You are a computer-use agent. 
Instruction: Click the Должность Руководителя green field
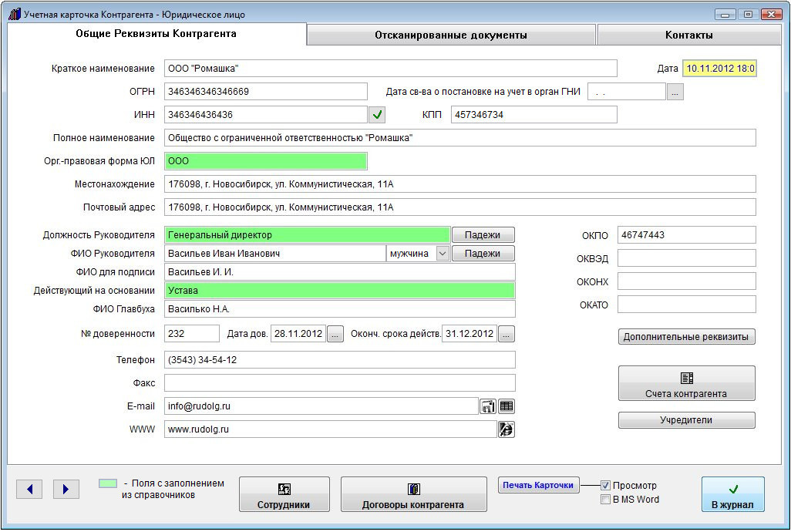click(307, 235)
